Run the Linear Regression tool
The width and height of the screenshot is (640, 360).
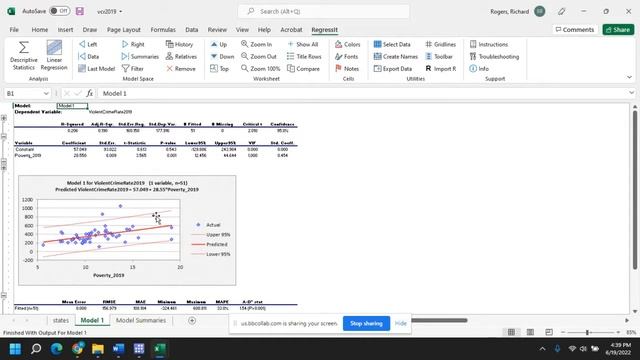54,56
